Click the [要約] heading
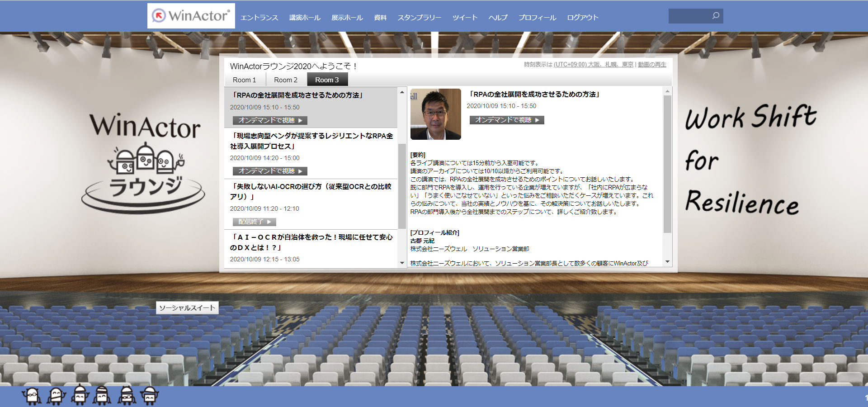Viewport: 868px width, 407px height. [418, 155]
